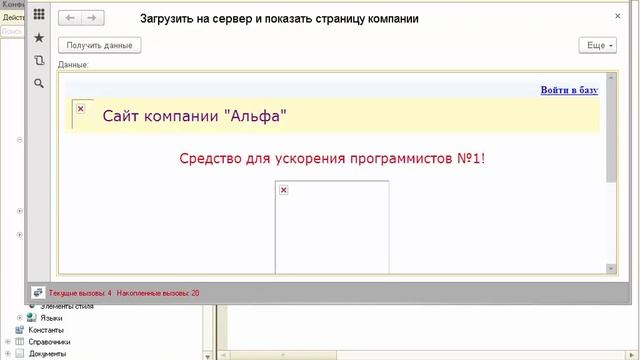This screenshot has width=640, height=360.
Task: Click the Данные field label
Action: point(73,64)
